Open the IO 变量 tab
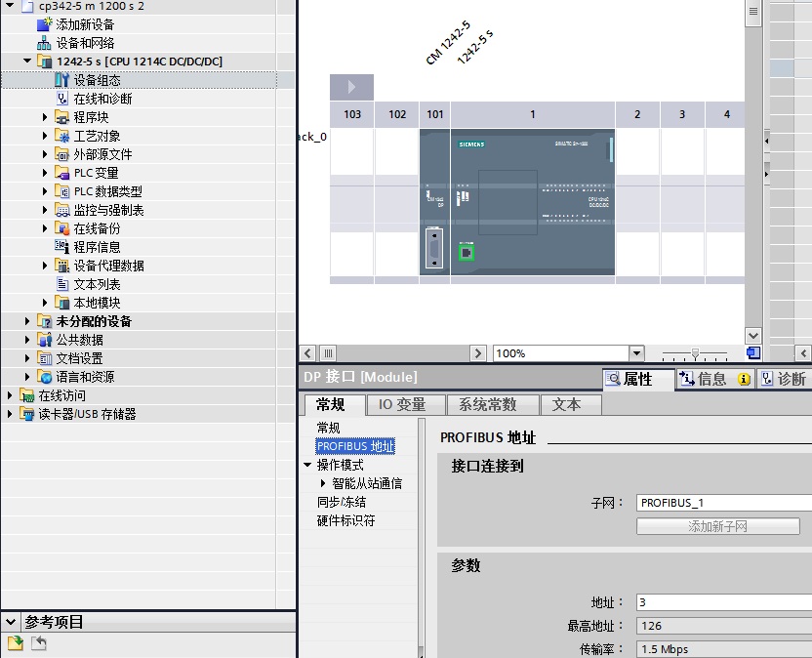Screen dimensions: 812x658 405,404
